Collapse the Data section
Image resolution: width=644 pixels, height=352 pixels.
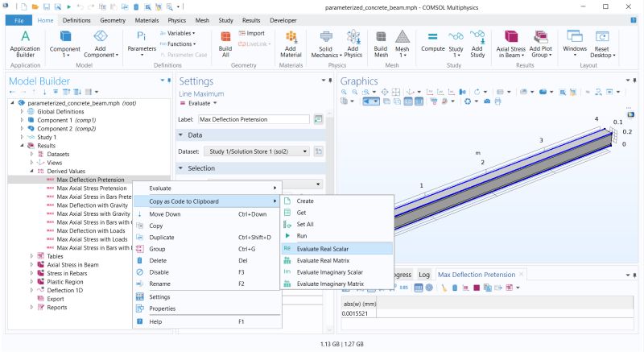point(180,135)
